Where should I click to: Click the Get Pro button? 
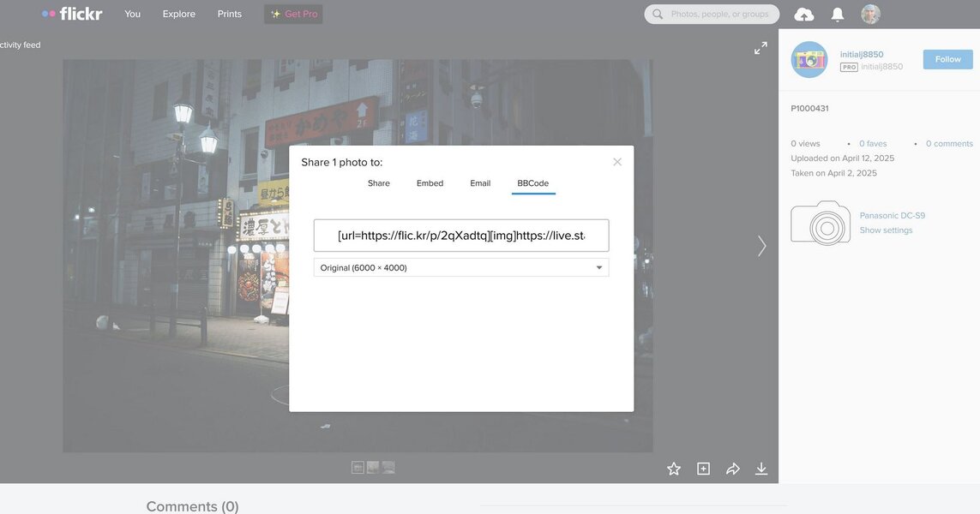point(293,14)
